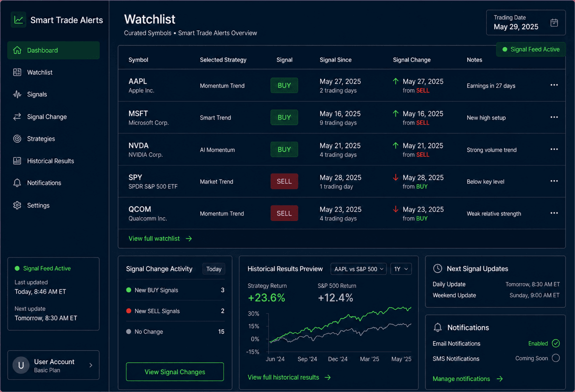Image resolution: width=575 pixels, height=392 pixels.
Task: Click the user avatar U icon
Action: (21, 365)
